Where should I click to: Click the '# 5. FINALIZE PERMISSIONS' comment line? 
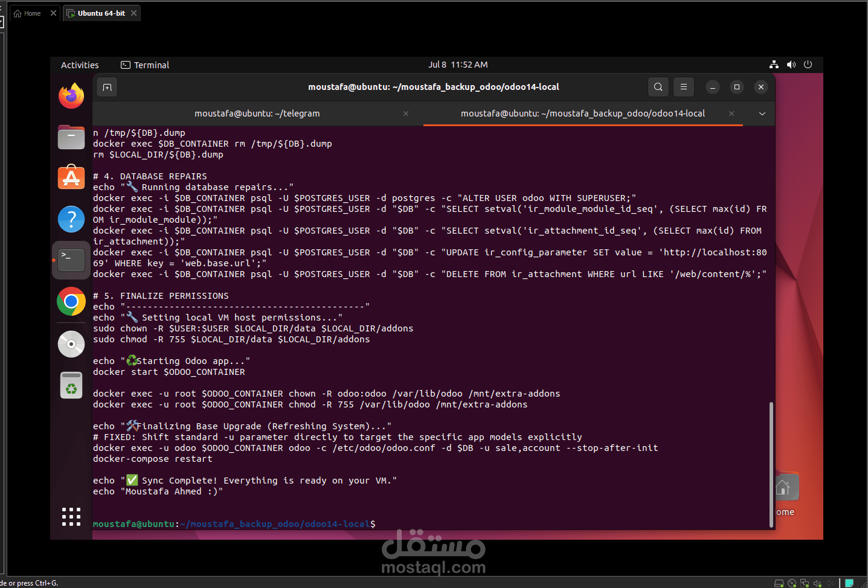[x=161, y=296]
